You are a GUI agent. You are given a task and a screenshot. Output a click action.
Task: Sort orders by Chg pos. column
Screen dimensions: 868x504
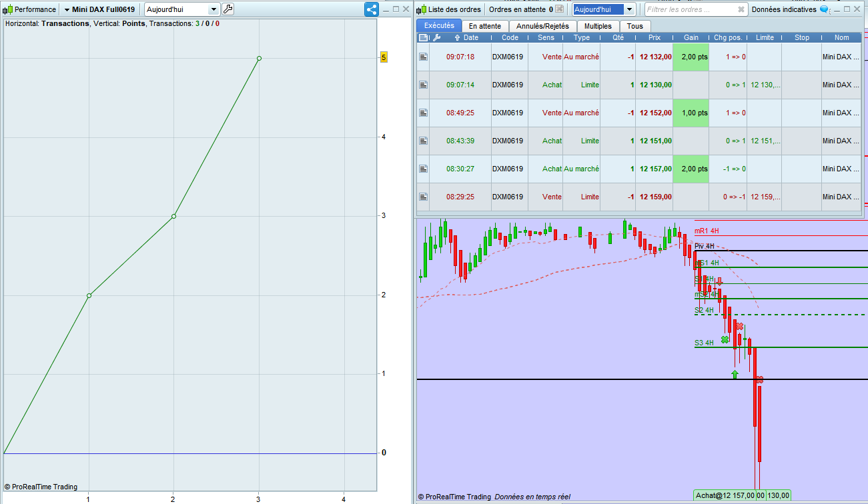coord(728,38)
